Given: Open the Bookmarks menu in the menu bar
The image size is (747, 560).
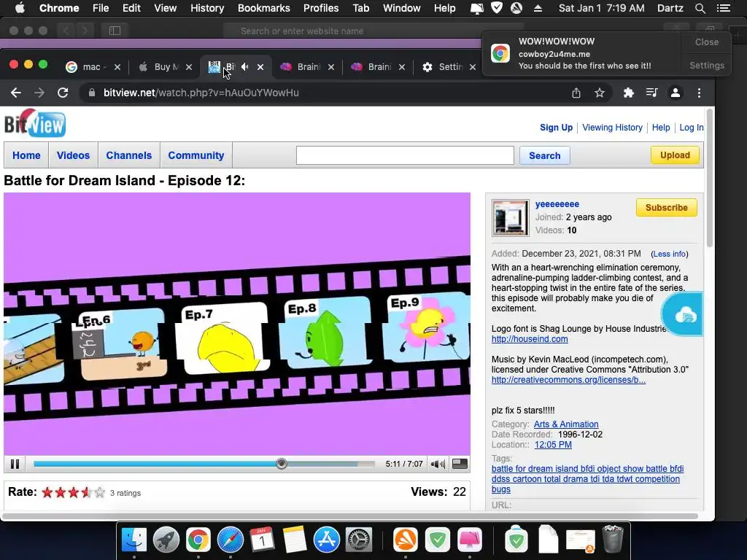Looking at the screenshot, I should [263, 8].
